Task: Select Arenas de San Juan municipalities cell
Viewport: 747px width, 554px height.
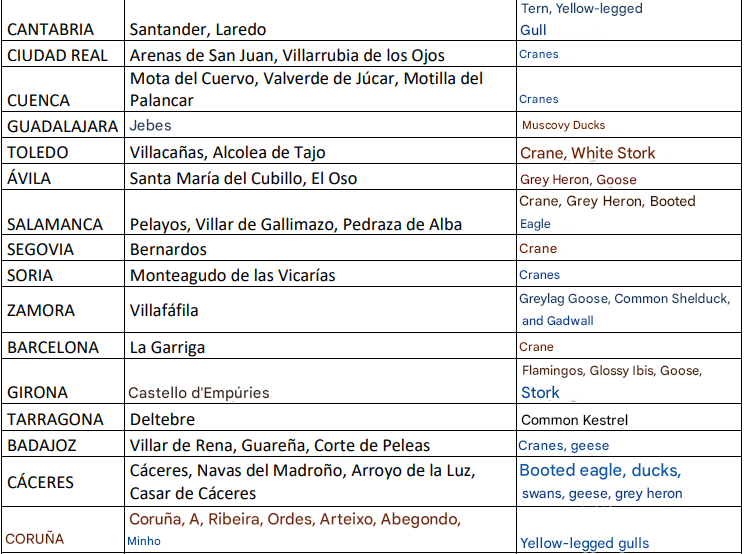Action: [287, 55]
